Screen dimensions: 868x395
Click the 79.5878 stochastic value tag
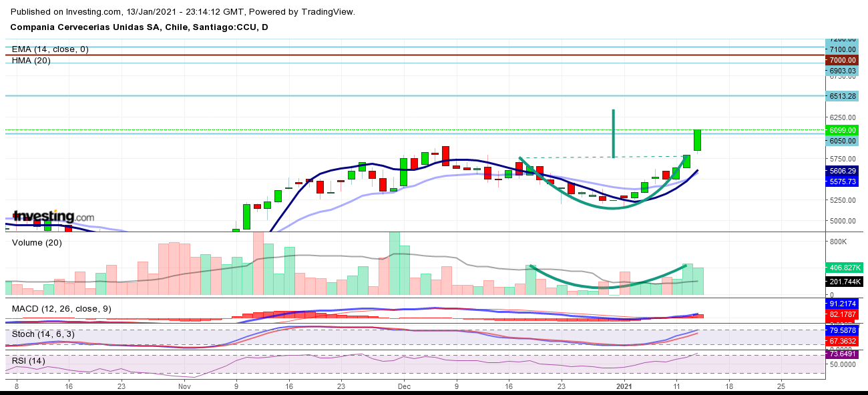(x=843, y=330)
